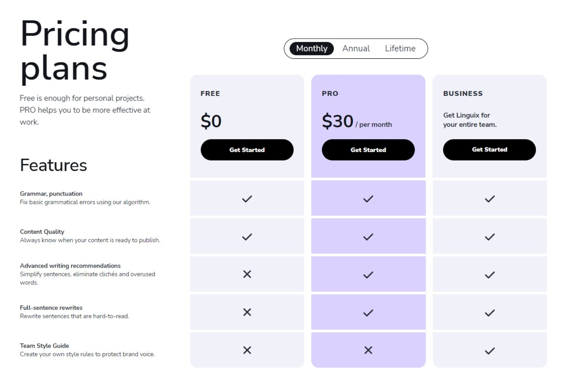
Task: Click the Business checkmark for Grammar, punctuation
Action: pos(490,199)
